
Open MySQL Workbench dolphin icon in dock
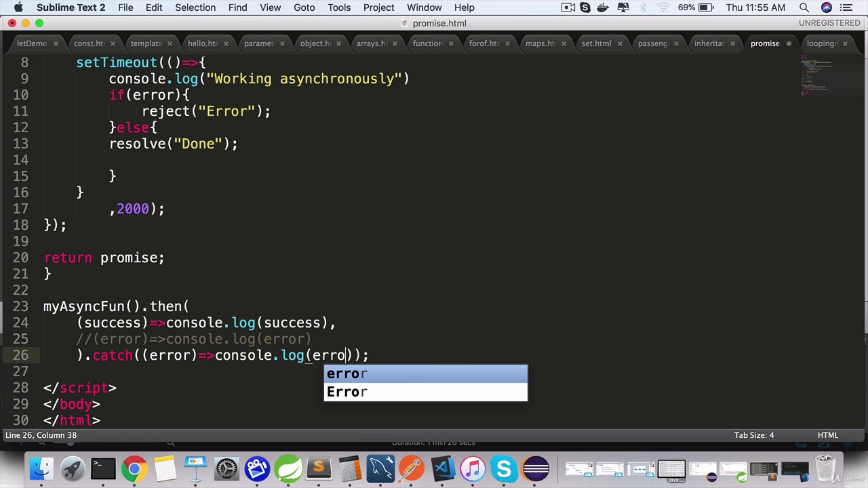tap(380, 468)
